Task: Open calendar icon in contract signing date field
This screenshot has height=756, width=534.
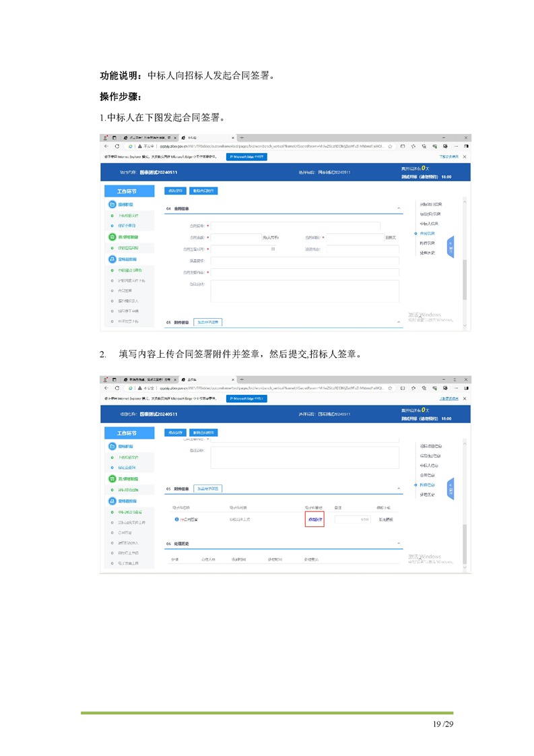Action: tap(273, 249)
